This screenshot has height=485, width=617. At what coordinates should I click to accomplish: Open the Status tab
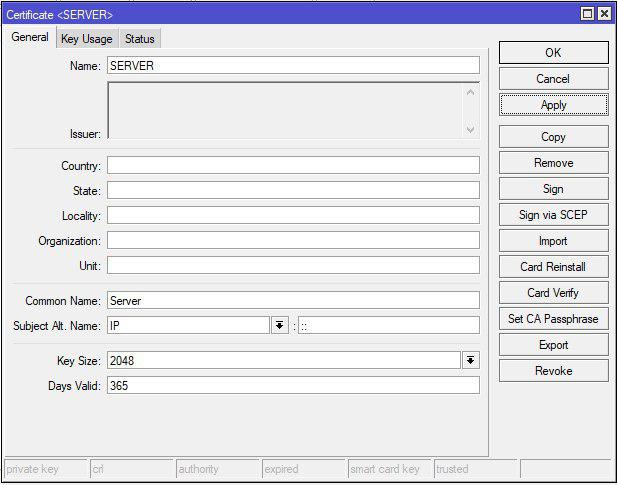pyautogui.click(x=140, y=39)
